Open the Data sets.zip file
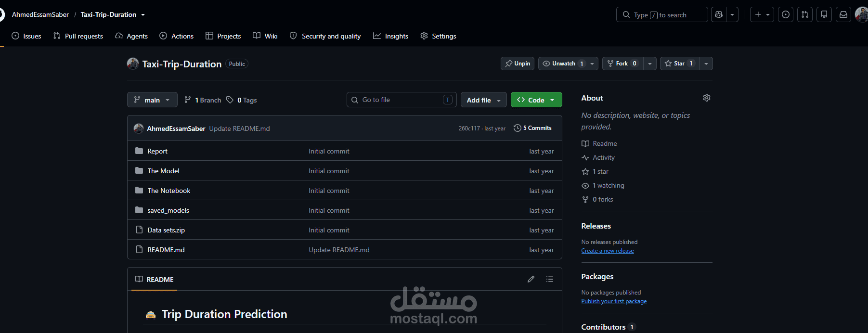868x333 pixels. click(x=166, y=230)
